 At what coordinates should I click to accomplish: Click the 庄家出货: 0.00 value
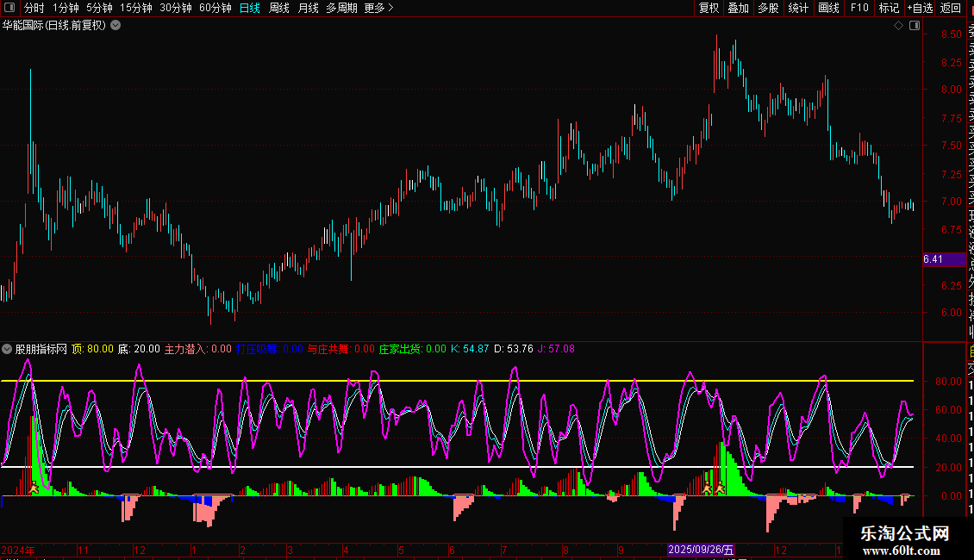(x=413, y=349)
